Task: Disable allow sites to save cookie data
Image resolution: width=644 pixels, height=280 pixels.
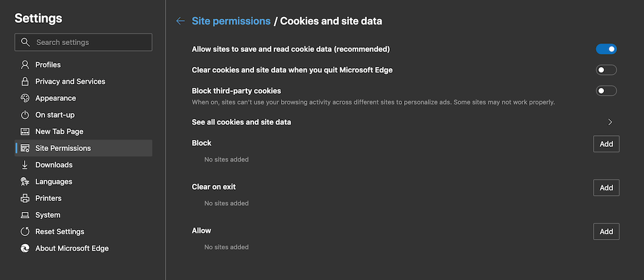Action: point(606,49)
